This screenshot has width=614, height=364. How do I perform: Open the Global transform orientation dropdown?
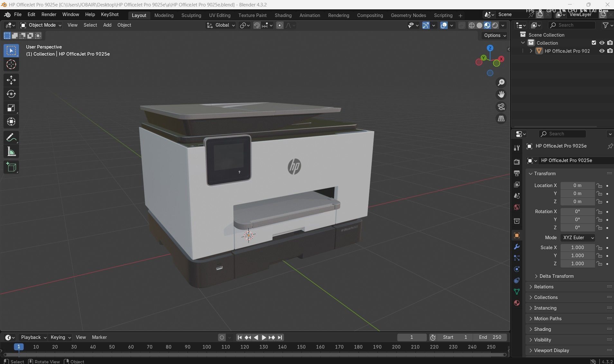pyautogui.click(x=221, y=25)
